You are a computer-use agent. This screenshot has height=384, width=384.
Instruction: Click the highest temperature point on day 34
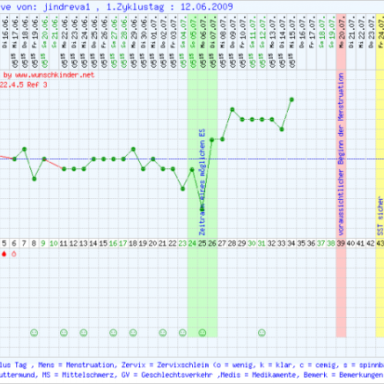[x=292, y=99]
